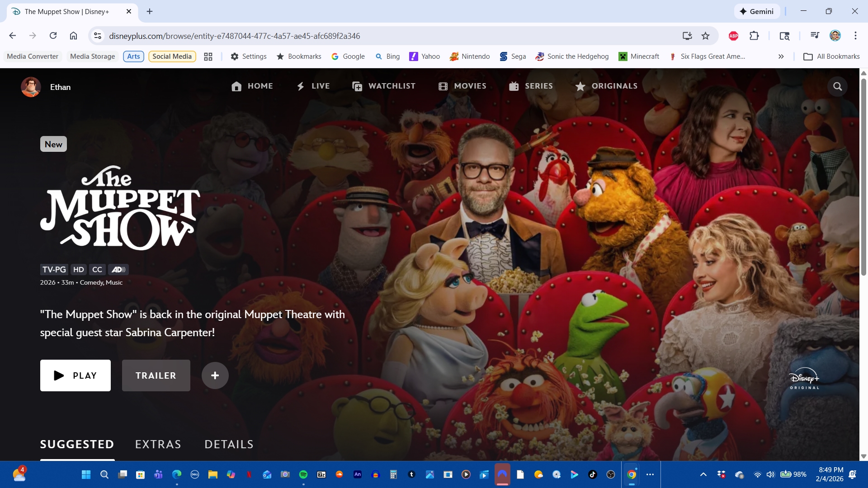Click the Ethan profile avatar
This screenshot has width=868, height=488.
31,87
